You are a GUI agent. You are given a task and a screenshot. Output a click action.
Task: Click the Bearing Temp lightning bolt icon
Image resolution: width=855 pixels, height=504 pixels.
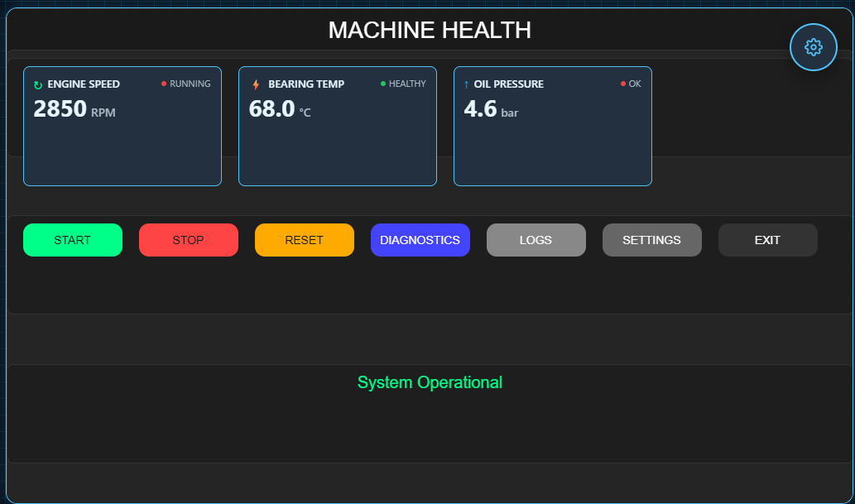256,84
